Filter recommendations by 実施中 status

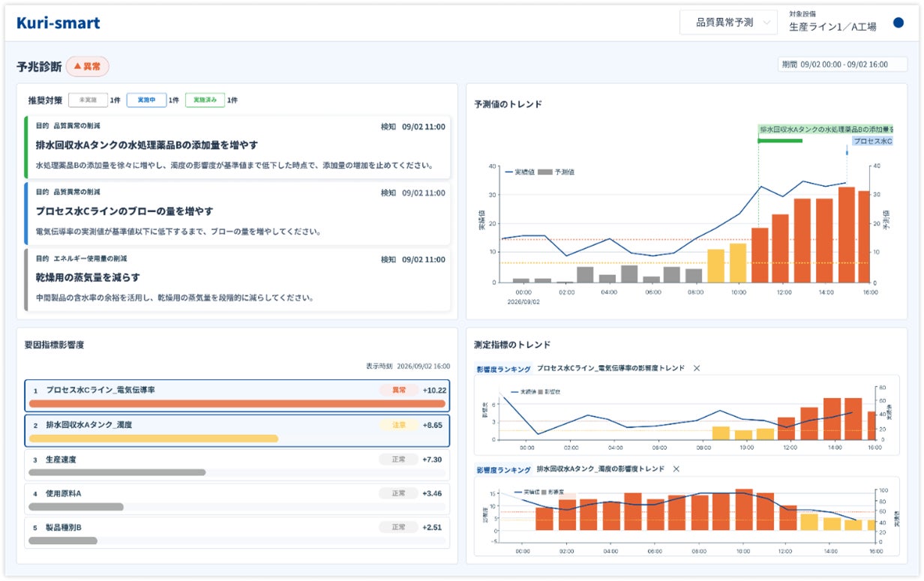coord(146,100)
